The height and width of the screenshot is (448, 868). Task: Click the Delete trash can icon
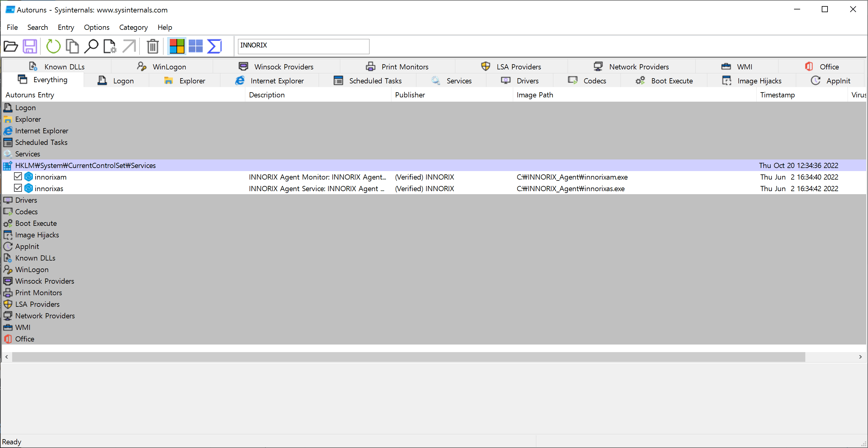153,46
